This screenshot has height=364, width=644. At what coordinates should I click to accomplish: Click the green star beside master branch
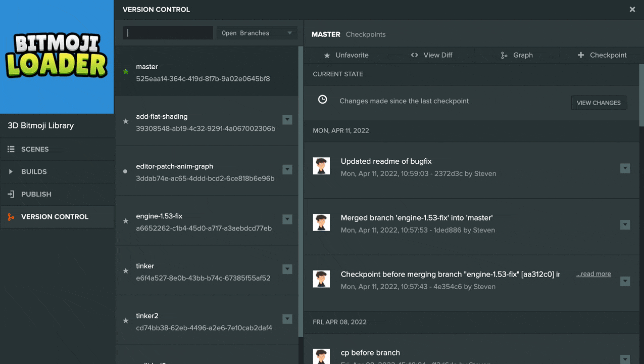point(126,72)
